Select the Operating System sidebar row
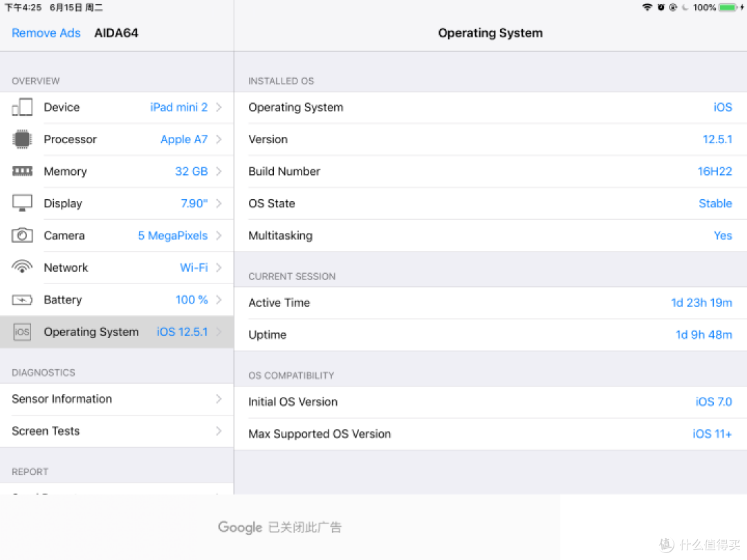 point(117,332)
